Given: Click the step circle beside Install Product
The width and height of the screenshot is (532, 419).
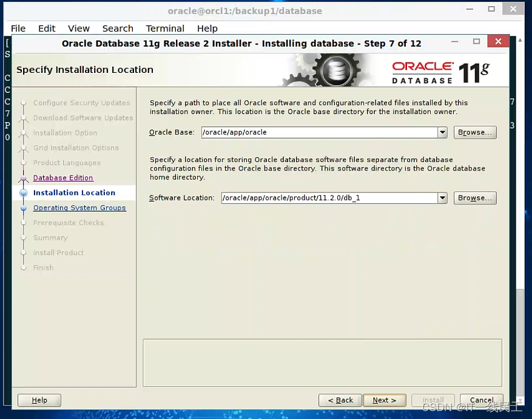Looking at the screenshot, I should tap(23, 253).
